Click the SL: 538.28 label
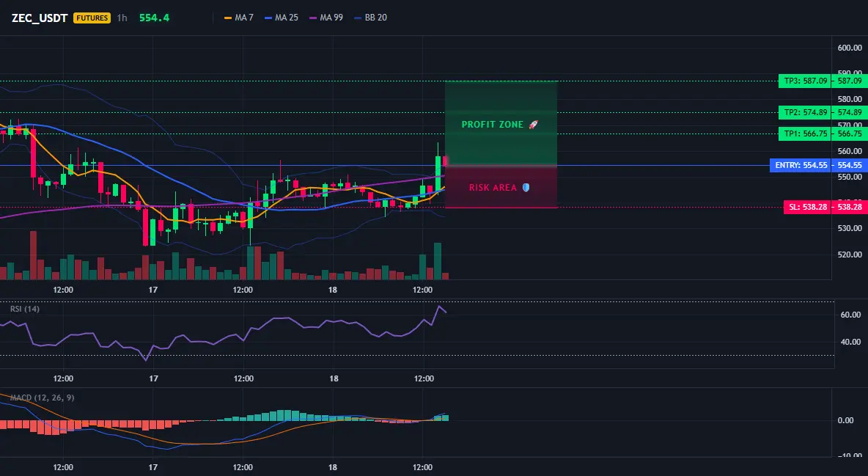 [x=808, y=208]
